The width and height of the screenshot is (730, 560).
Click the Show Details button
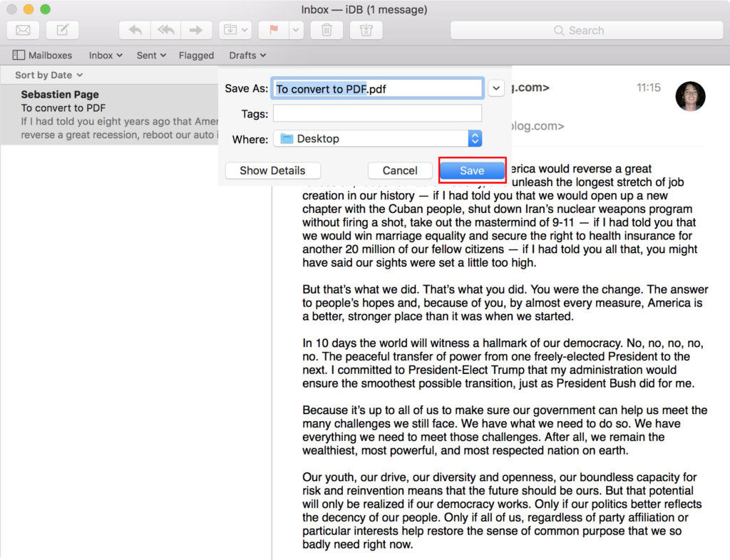(x=272, y=170)
